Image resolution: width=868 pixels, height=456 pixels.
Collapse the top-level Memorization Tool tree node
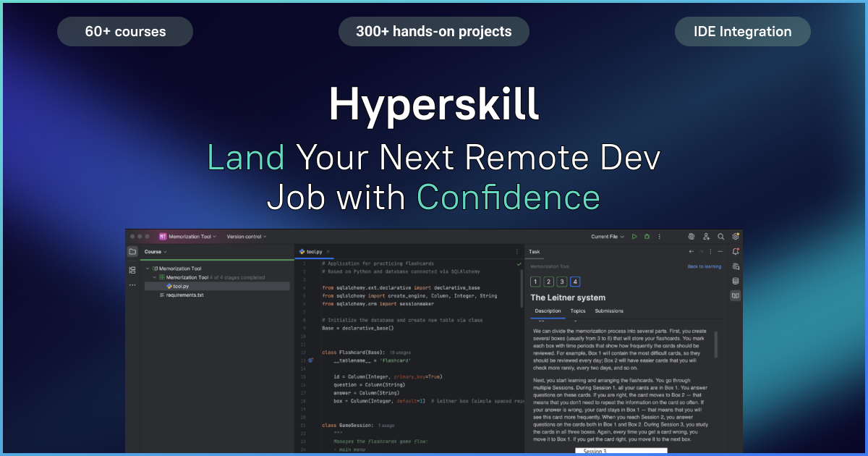[x=148, y=269]
